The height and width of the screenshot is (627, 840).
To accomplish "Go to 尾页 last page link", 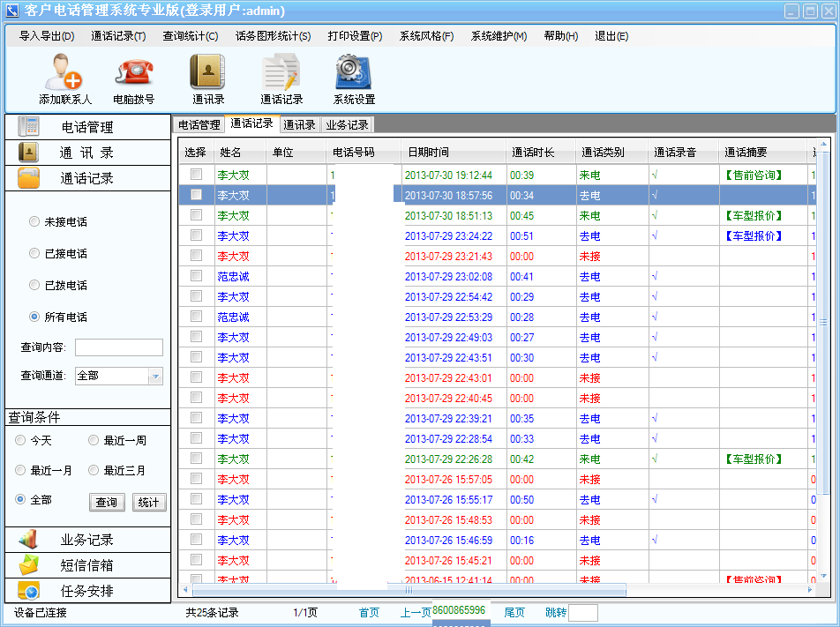I will point(514,613).
